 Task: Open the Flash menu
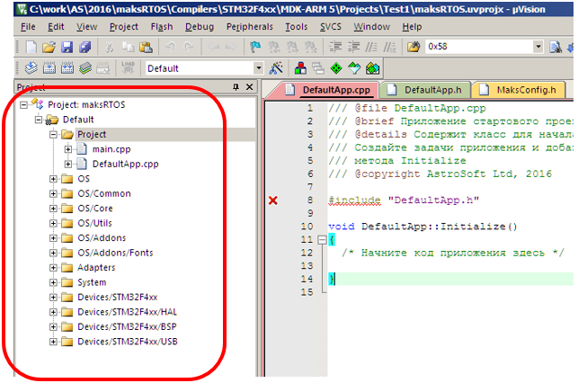tap(162, 27)
